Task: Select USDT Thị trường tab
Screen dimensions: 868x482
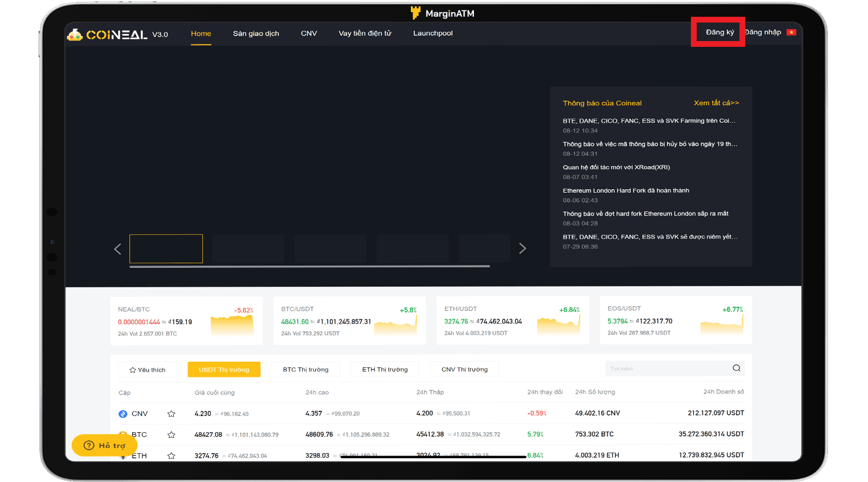Action: (x=224, y=370)
